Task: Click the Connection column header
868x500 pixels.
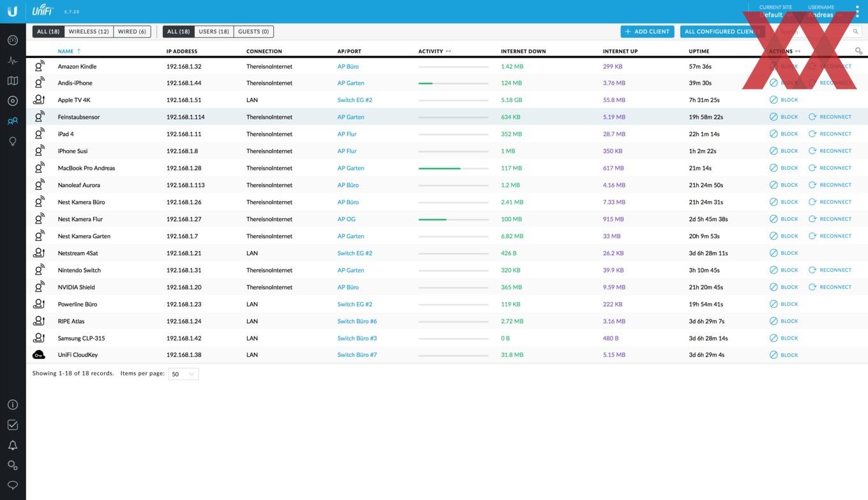Action: 264,51
